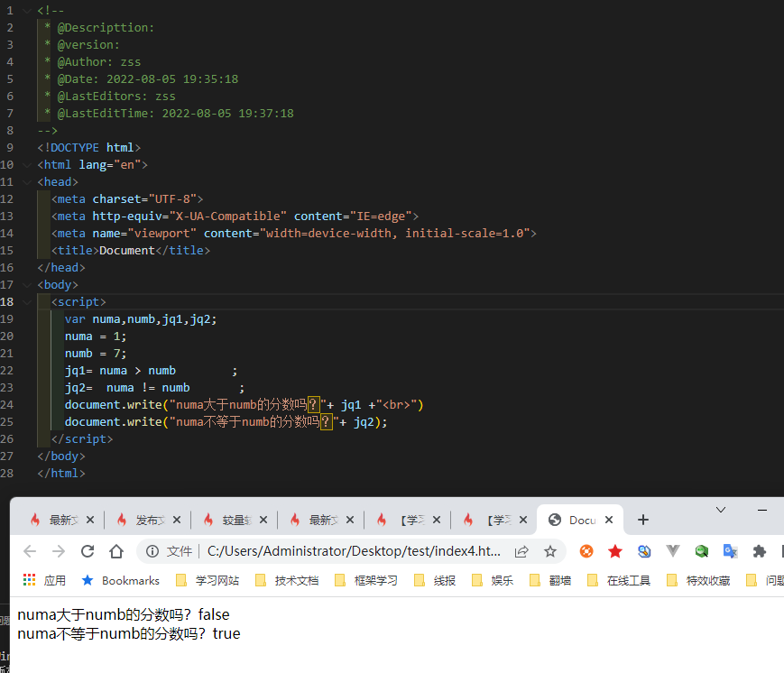Click 'var numa,numb,jq1,jq2;' code line
Image resolution: width=784 pixels, height=673 pixels.
(x=141, y=319)
